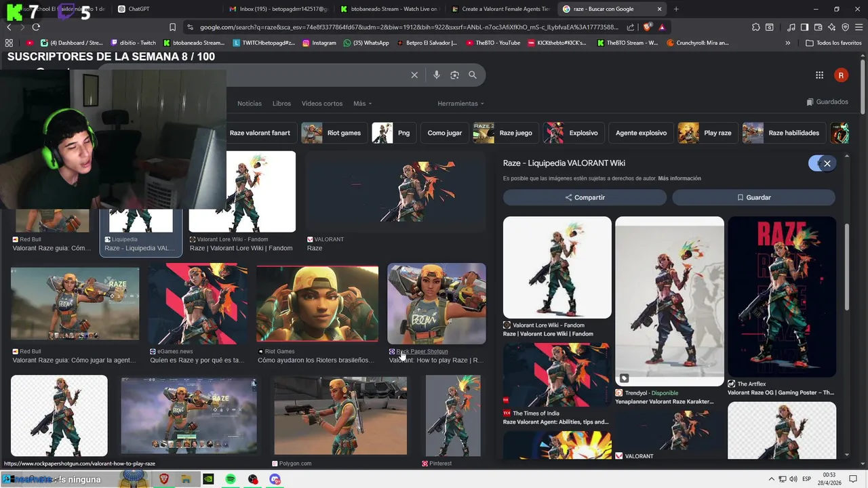Bookmark this page using the address bar icon
The width and height of the screenshot is (868, 488).
click(172, 27)
